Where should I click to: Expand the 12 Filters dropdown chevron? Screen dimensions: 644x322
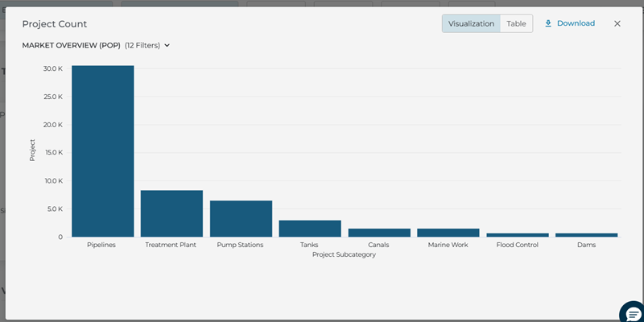point(167,46)
